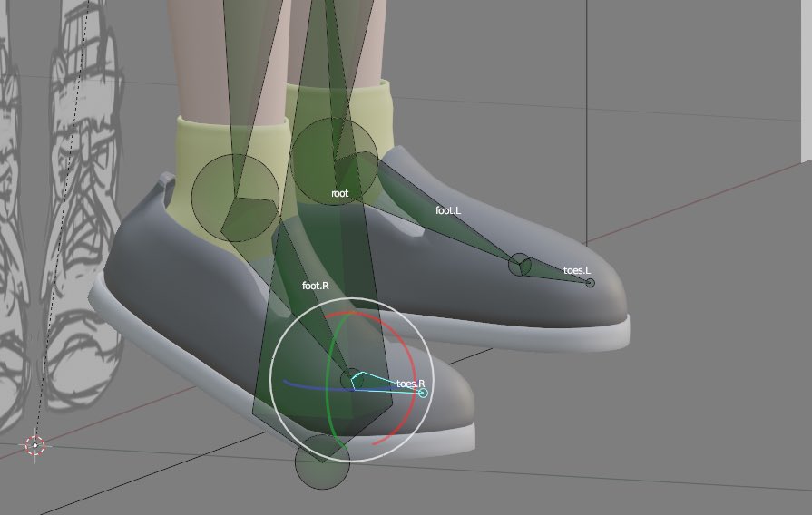
Task: Click the root bone label
Action: pyautogui.click(x=339, y=193)
